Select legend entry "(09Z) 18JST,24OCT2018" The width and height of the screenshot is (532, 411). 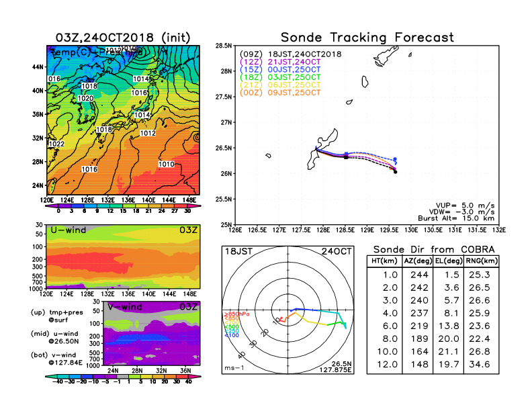[290, 54]
